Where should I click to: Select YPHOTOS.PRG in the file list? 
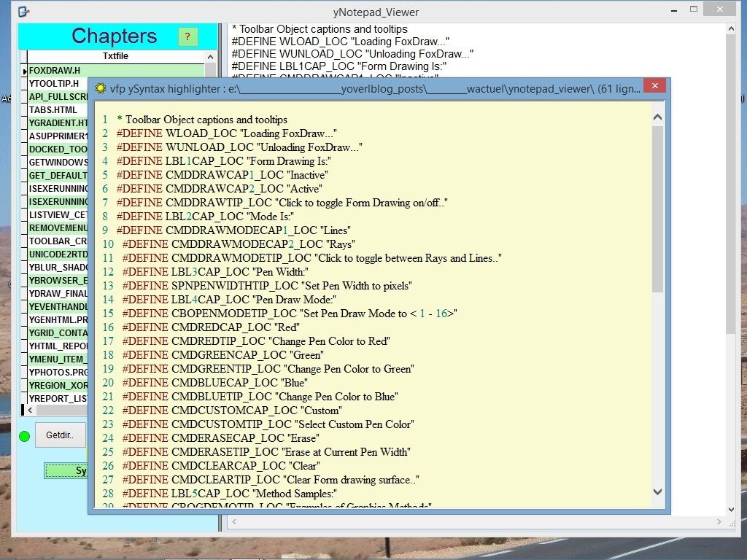(x=58, y=372)
